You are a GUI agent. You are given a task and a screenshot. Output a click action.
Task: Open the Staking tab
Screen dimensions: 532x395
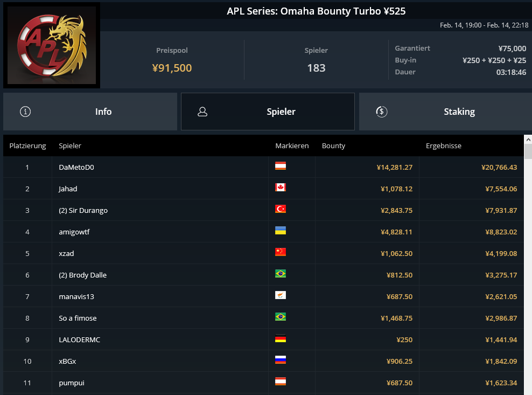(x=445, y=112)
